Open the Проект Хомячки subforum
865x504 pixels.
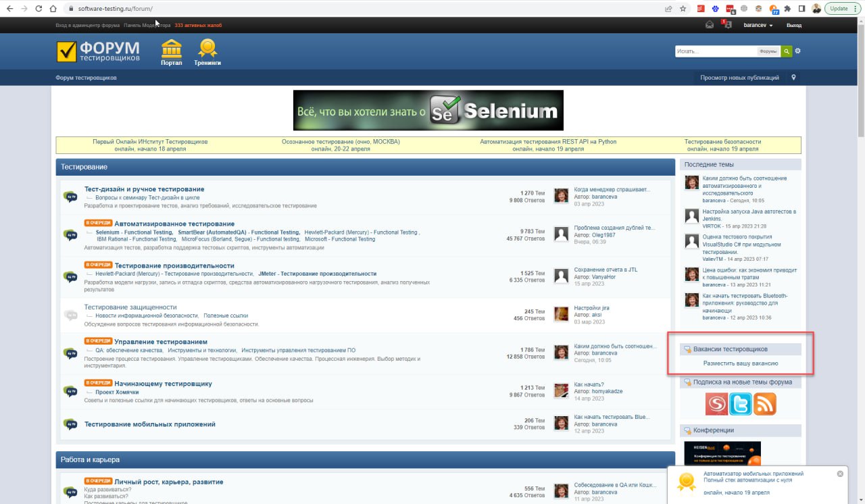click(x=117, y=393)
